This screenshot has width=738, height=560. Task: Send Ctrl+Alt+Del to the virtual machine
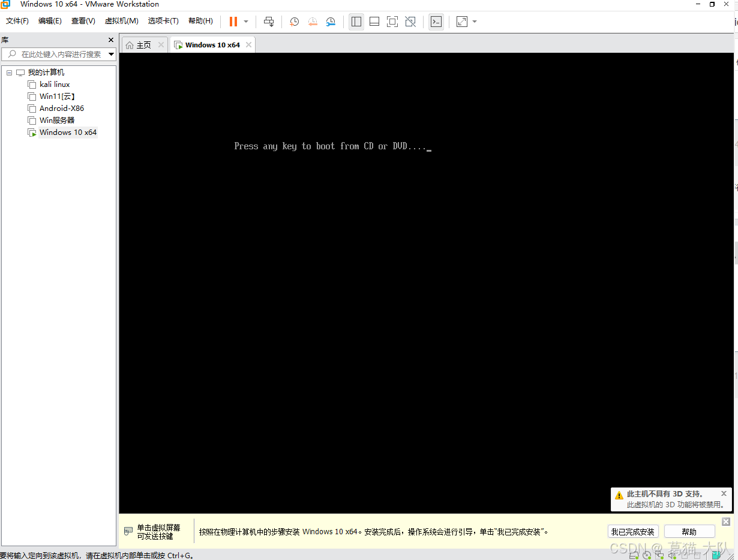point(269,22)
